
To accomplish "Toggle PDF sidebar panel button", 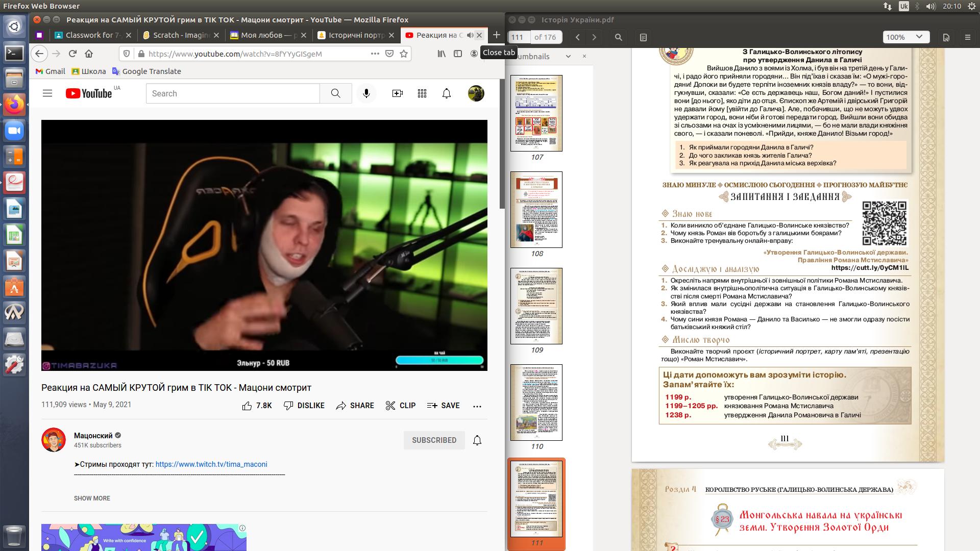I will coord(643,37).
